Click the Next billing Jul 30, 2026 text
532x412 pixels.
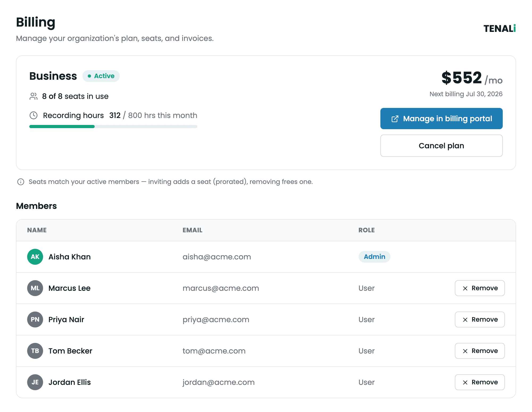pos(466,94)
